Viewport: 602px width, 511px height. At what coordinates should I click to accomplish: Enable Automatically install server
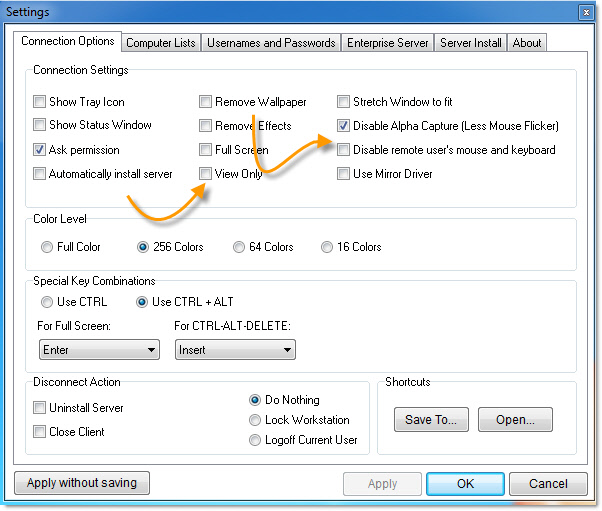point(39,174)
